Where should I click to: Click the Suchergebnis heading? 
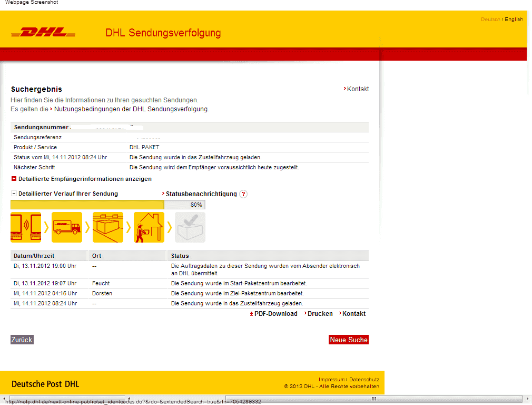[36, 89]
